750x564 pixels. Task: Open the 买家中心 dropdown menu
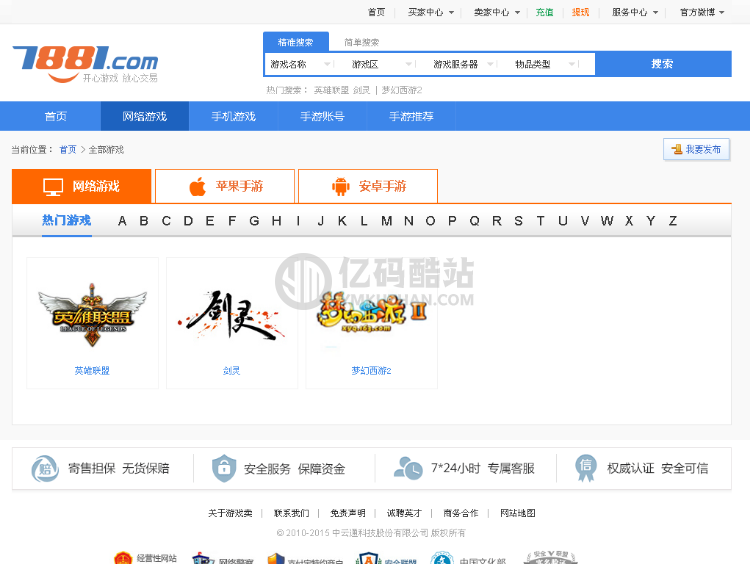[430, 12]
